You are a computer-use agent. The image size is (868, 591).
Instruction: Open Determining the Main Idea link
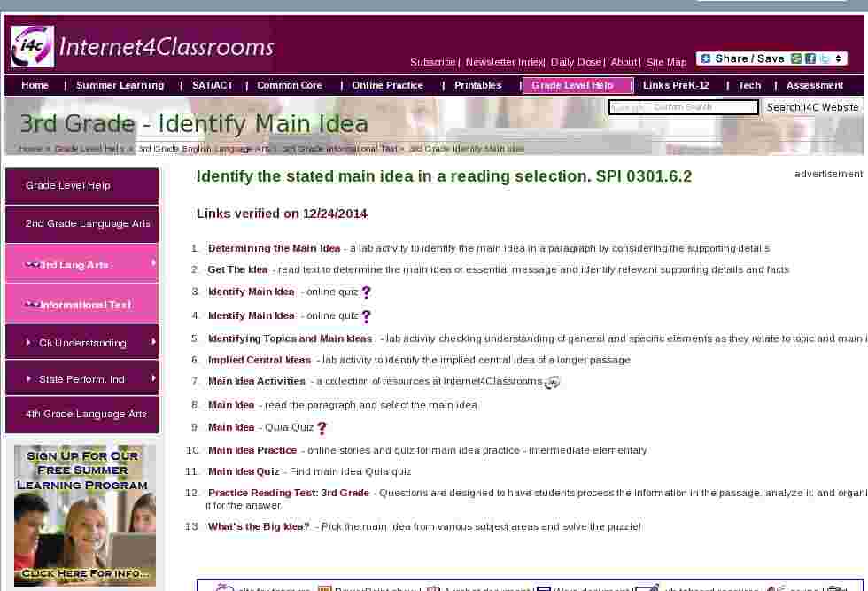pos(274,249)
